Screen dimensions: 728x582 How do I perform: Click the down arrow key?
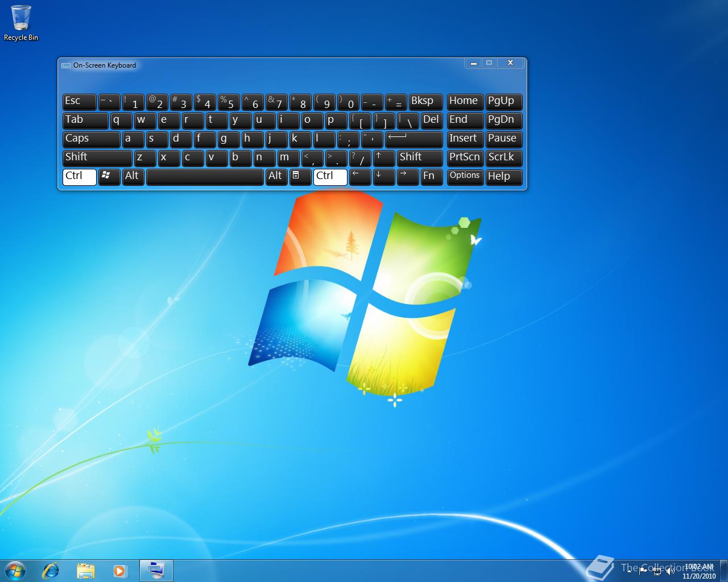coord(384,177)
